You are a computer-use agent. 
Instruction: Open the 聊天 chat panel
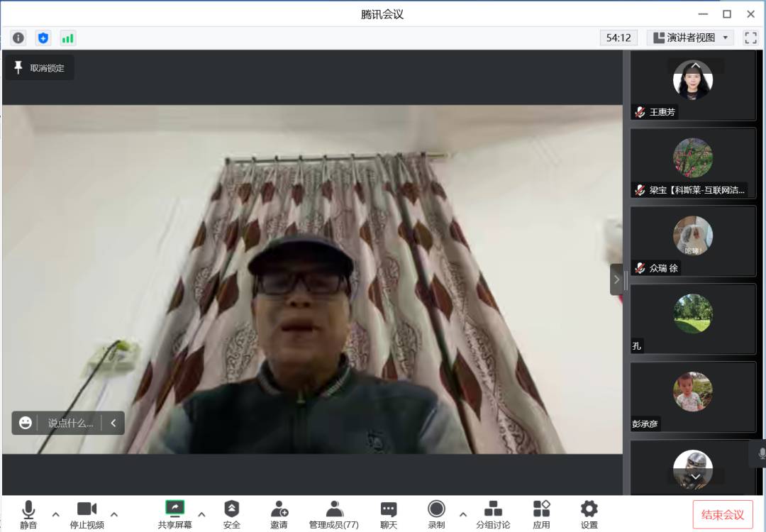[x=389, y=514]
